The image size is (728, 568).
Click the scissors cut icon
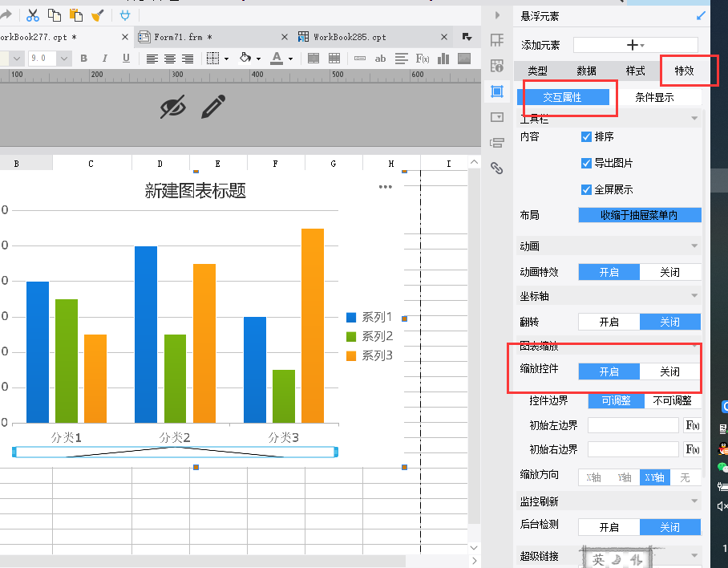pos(33,14)
